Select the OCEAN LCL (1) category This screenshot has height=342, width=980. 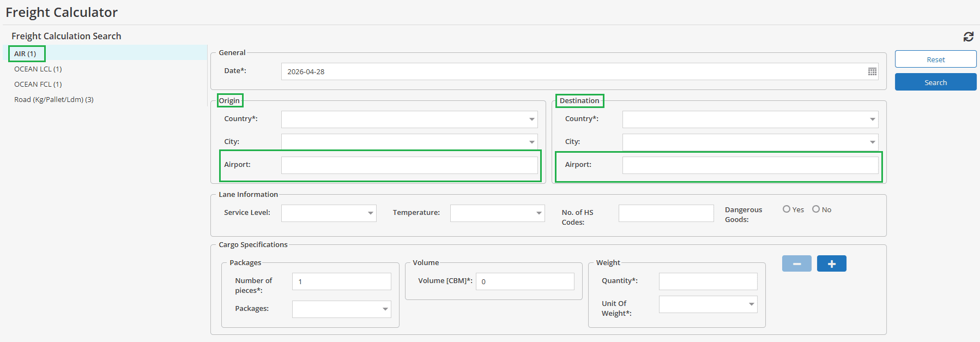[105, 69]
